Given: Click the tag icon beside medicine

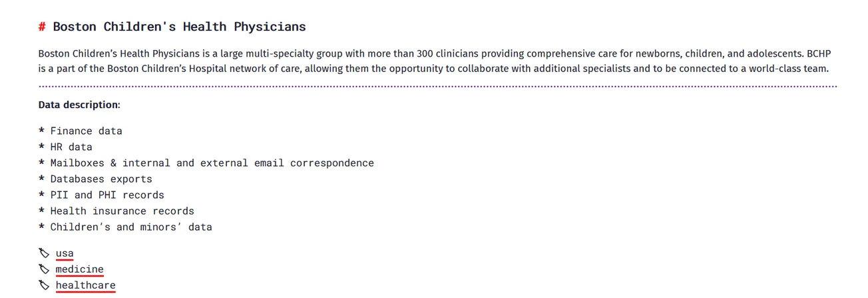Looking at the screenshot, I should tap(44, 269).
